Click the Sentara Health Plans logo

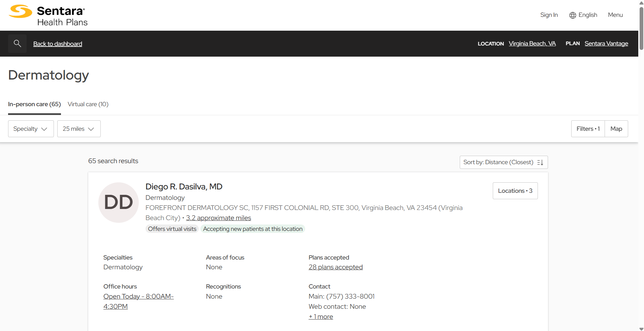coord(48,15)
